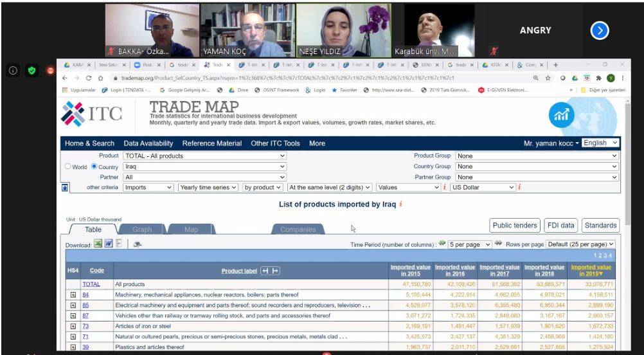This screenshot has height=355, width=644.
Task: Open the Imports dropdown
Action: pos(148,187)
